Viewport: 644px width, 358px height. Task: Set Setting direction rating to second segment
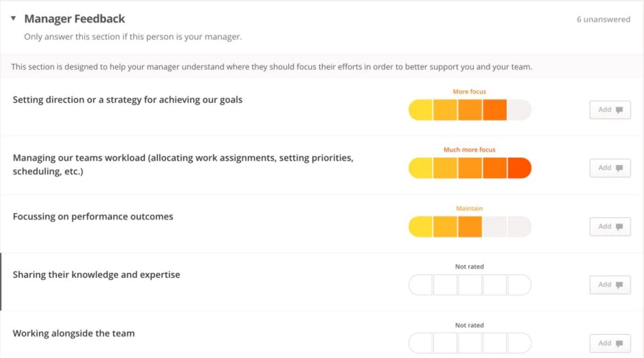coord(445,110)
